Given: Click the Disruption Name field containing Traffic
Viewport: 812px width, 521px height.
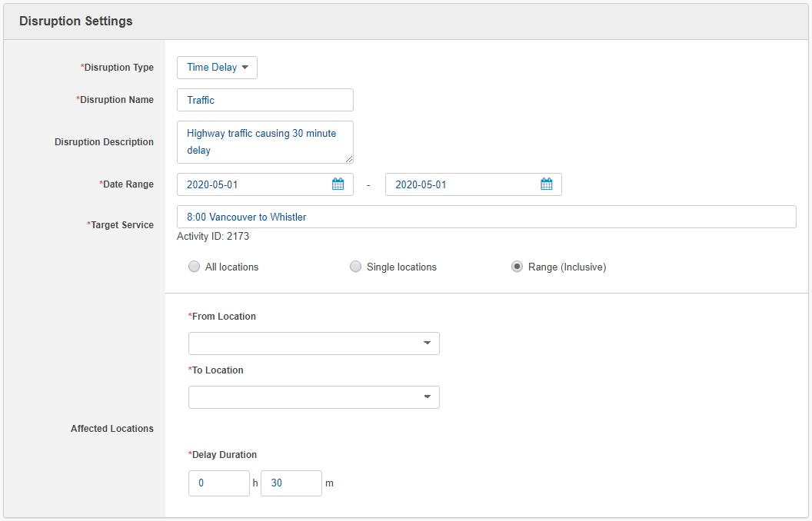Looking at the screenshot, I should pyautogui.click(x=265, y=100).
